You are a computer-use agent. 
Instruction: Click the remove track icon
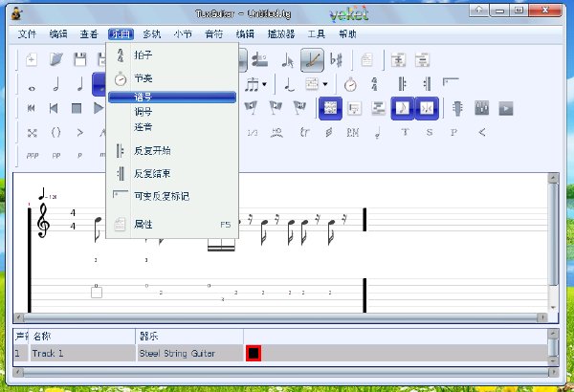pos(422,59)
